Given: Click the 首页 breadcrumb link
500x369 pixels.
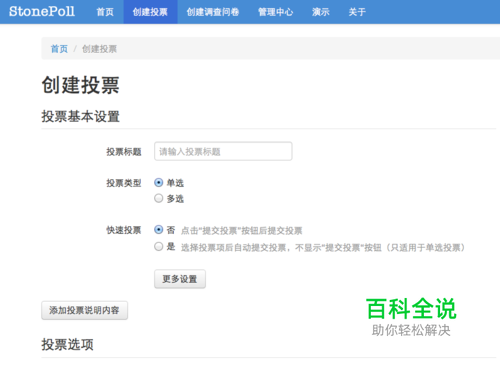Looking at the screenshot, I should point(59,49).
